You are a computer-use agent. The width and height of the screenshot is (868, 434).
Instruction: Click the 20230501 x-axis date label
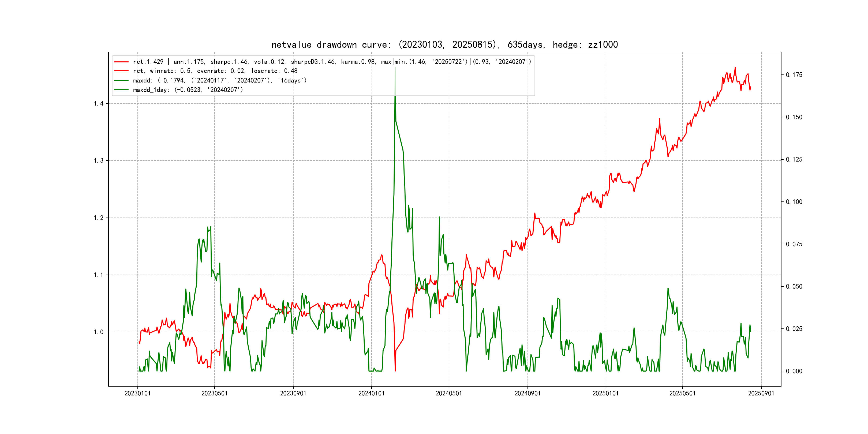[214, 394]
